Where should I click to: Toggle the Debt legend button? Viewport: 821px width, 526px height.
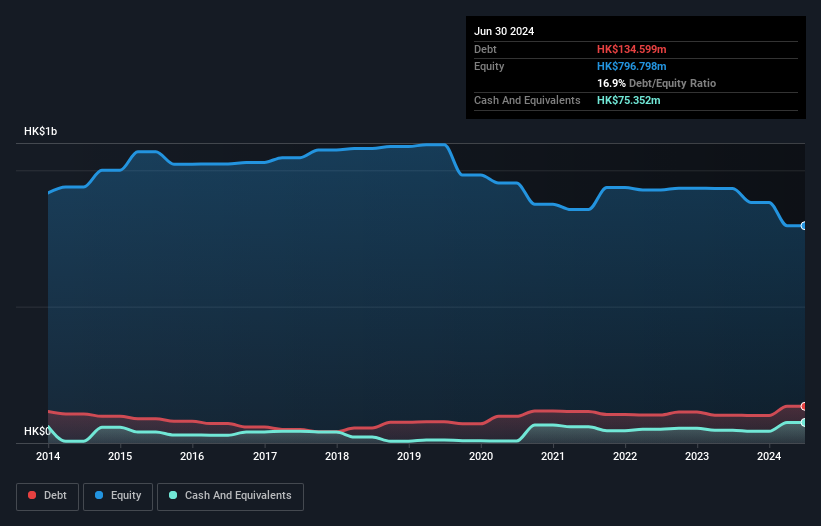(48, 496)
